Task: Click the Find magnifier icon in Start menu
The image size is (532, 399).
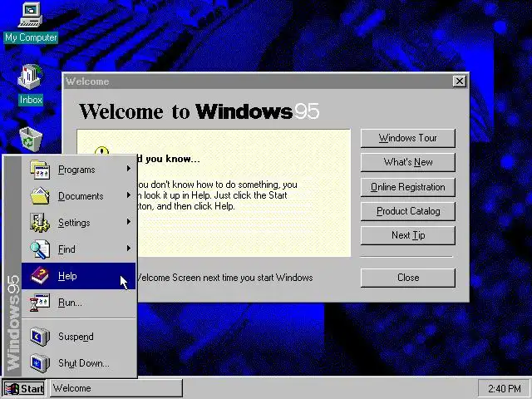Action: (40, 249)
